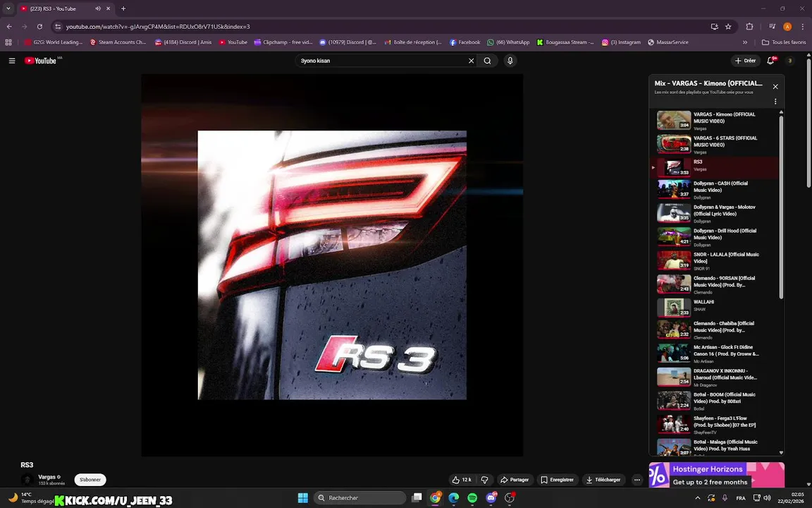Open YouTube notifications bell
The image size is (812, 508).
point(770,61)
